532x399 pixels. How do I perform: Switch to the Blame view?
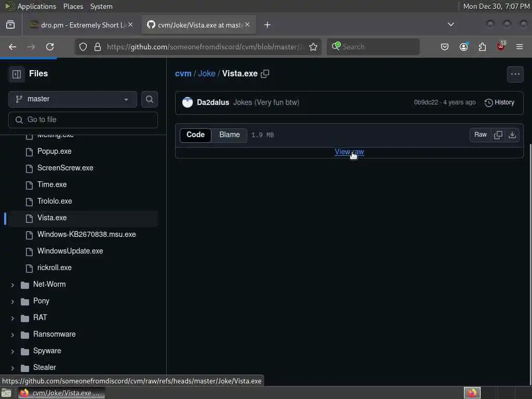coord(229,135)
